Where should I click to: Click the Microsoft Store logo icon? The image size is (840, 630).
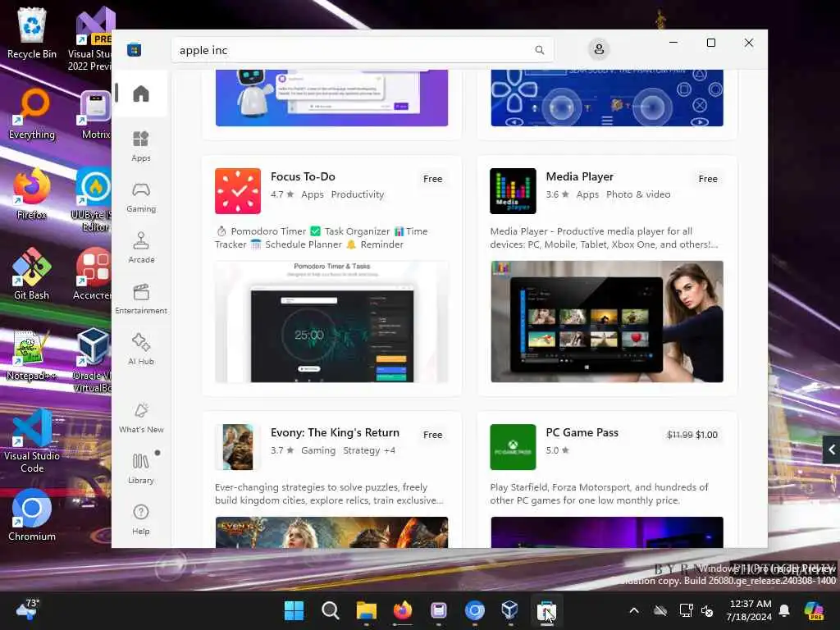click(134, 50)
